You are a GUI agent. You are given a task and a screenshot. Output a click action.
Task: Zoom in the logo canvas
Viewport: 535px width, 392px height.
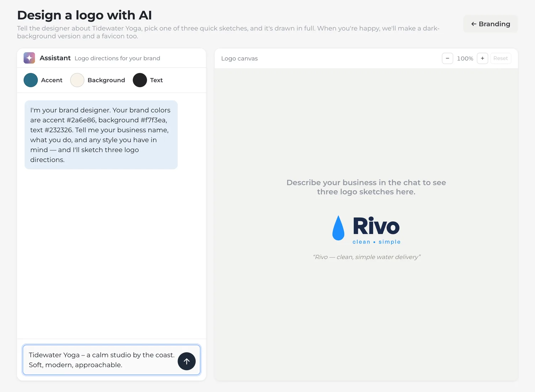482,58
